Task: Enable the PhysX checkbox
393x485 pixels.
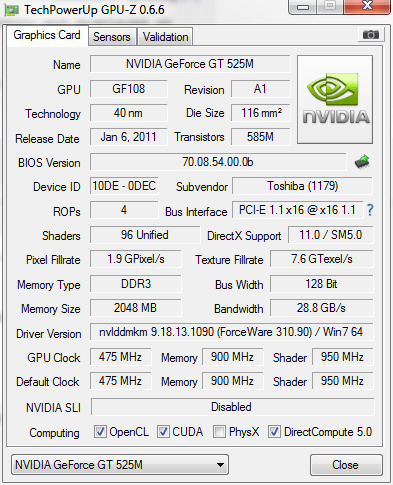Action: point(219,432)
